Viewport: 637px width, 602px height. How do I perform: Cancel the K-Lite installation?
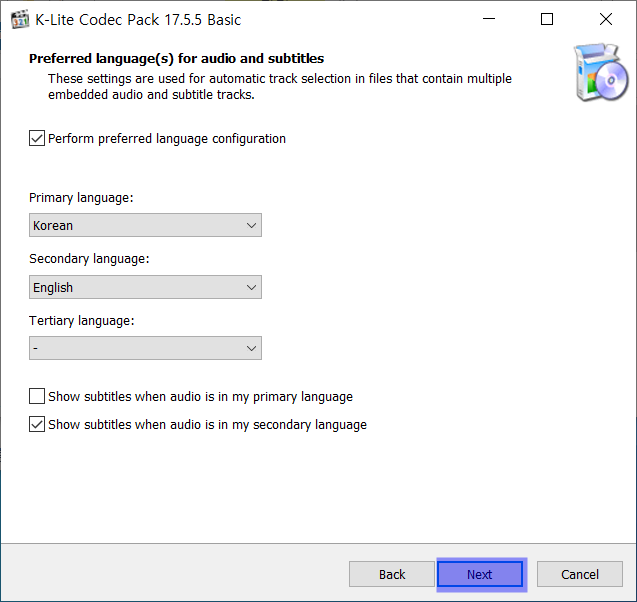580,574
